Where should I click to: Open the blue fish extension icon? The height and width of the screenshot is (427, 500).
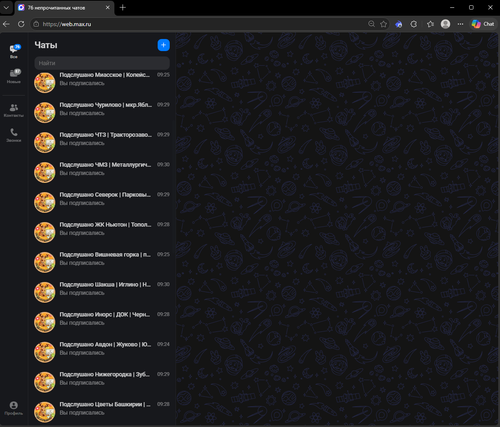tap(399, 24)
